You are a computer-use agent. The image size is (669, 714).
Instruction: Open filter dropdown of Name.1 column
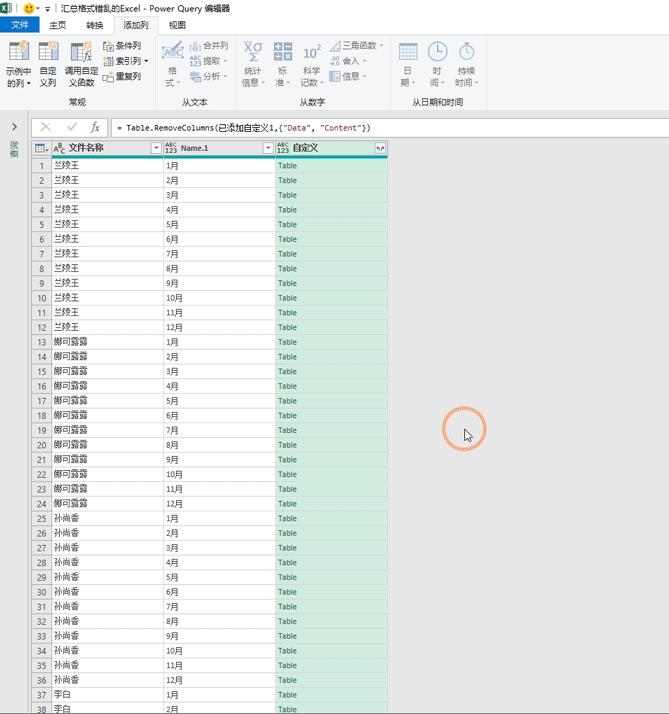[268, 148]
